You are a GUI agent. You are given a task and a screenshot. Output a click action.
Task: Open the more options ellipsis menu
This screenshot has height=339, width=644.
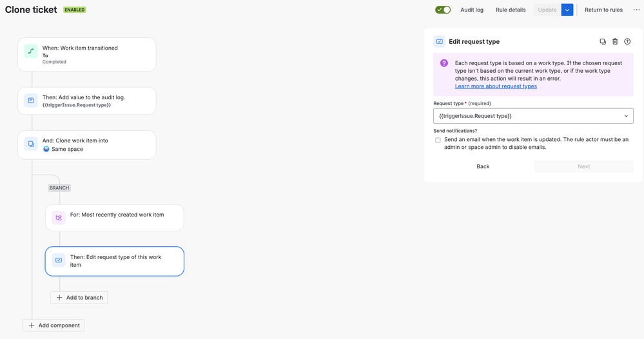point(636,10)
